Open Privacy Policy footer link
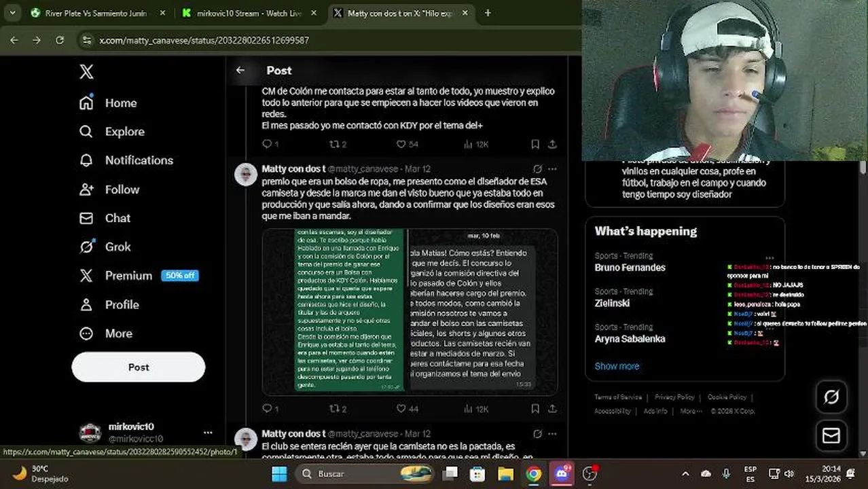The height and width of the screenshot is (489, 868). point(674,397)
